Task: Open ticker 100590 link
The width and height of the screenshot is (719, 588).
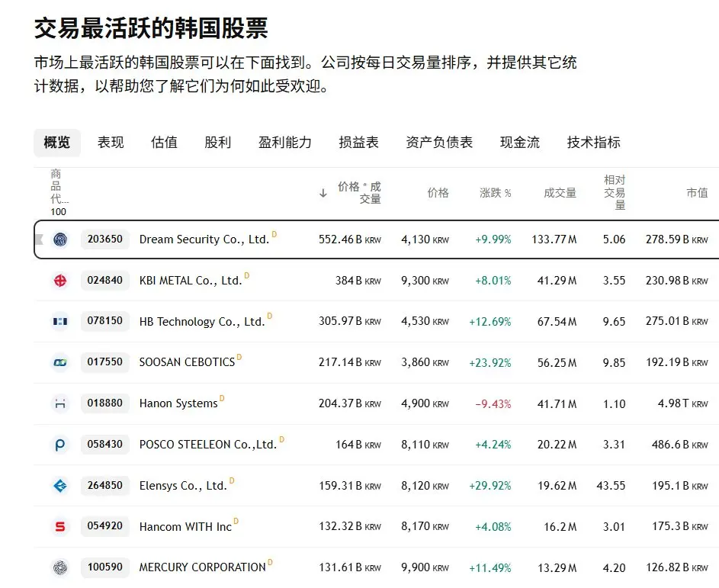Action: pos(105,567)
